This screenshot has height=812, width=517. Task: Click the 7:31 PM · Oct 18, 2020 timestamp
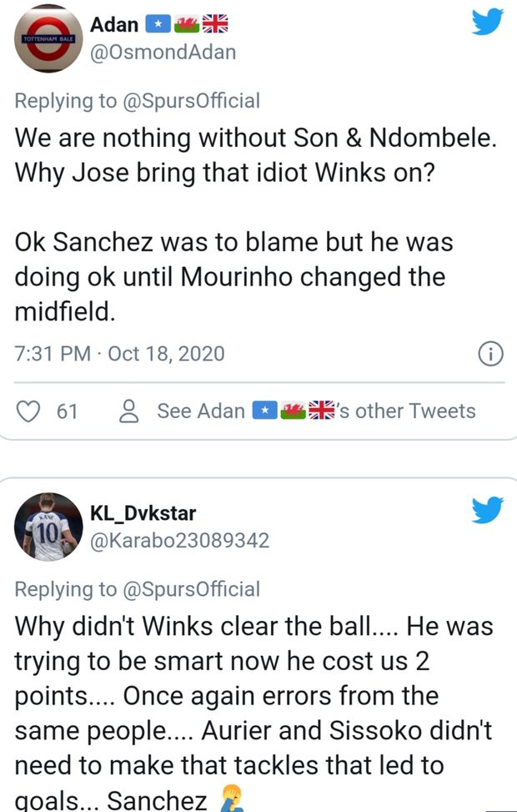click(120, 353)
